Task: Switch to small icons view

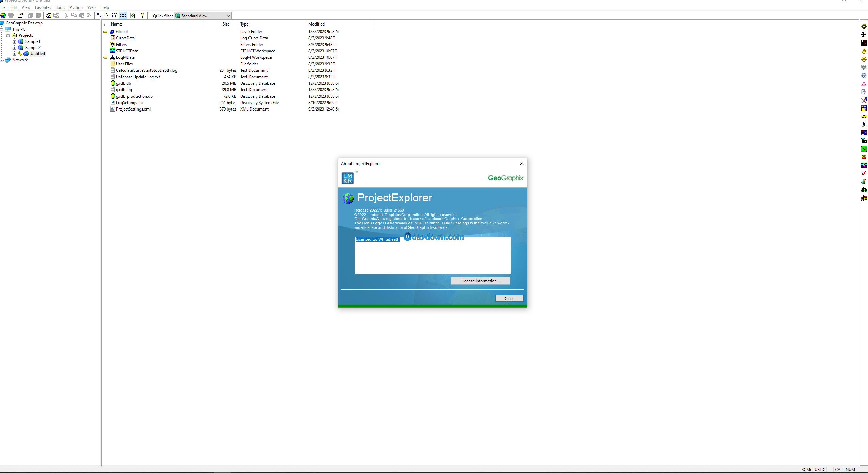Action: [107, 15]
